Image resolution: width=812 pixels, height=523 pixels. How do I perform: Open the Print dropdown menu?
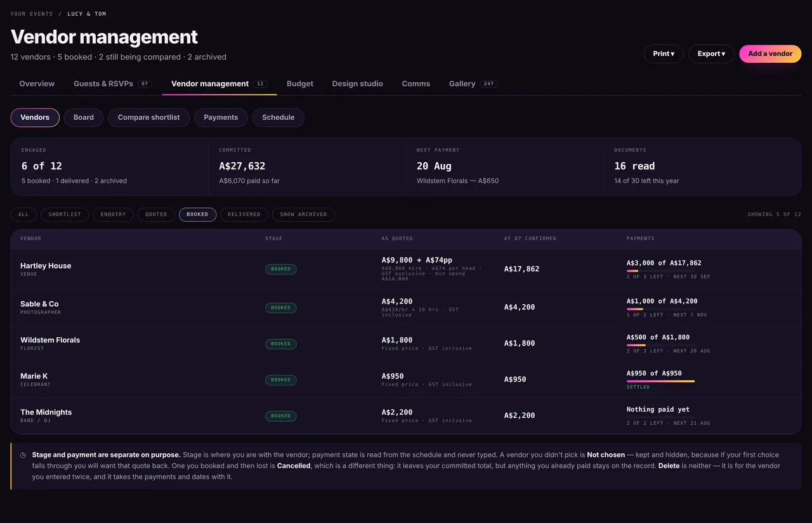664,54
